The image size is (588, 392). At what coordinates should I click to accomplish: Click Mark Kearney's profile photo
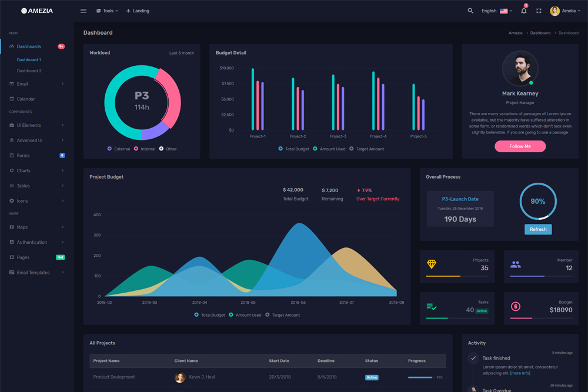(x=520, y=69)
